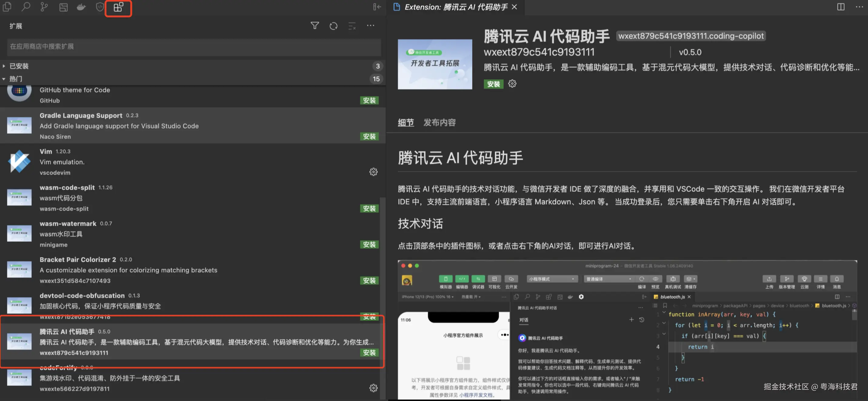Open Vim extension gear settings

373,172
